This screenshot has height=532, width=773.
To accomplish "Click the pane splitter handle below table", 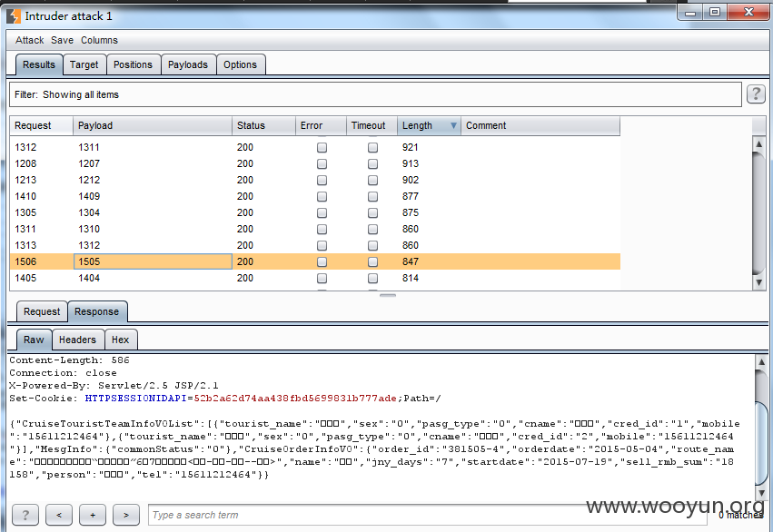I will (x=388, y=295).
